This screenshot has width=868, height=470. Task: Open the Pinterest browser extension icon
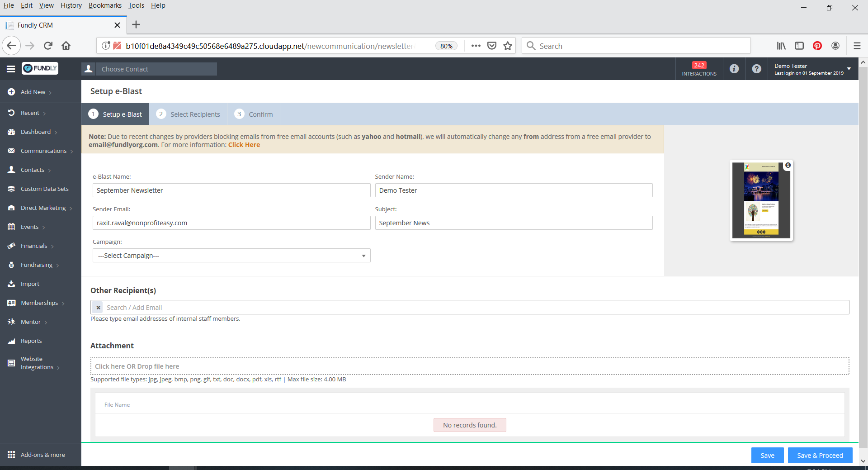click(817, 46)
